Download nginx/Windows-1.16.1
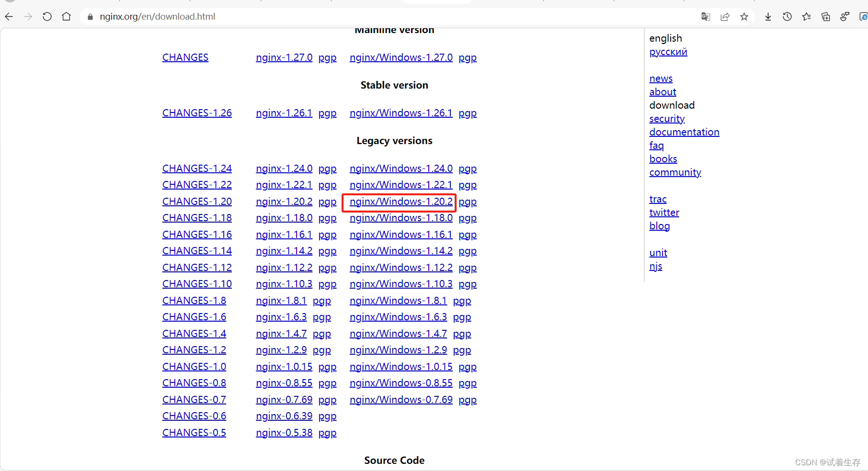The width and height of the screenshot is (868, 471). [x=401, y=235]
